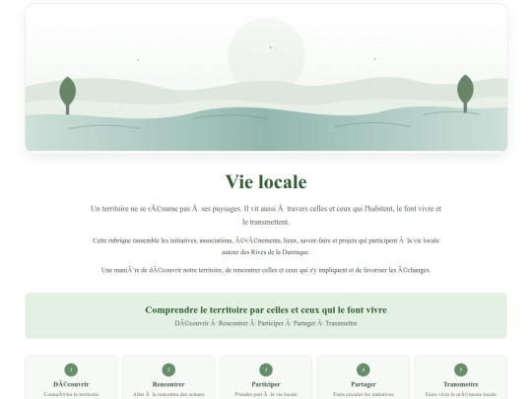Click "Comprendre le territoire par celles et ceux" heading
Screen dimensions: 532x399
coord(266,309)
